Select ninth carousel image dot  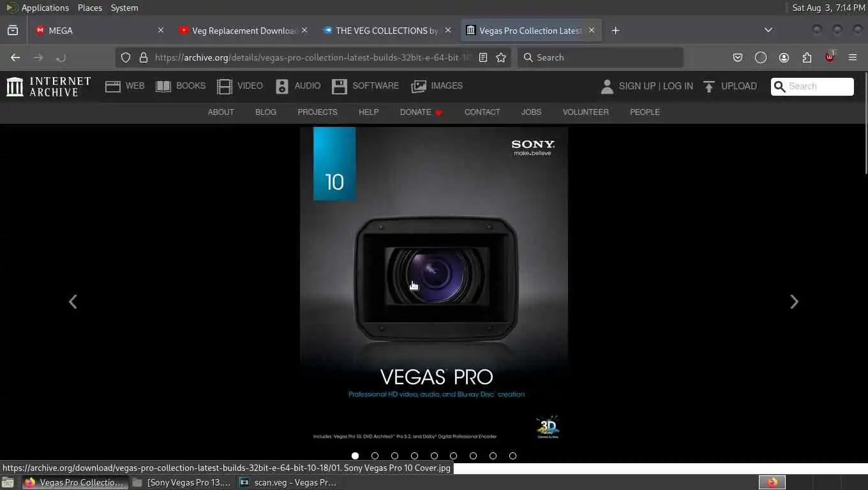513,456
